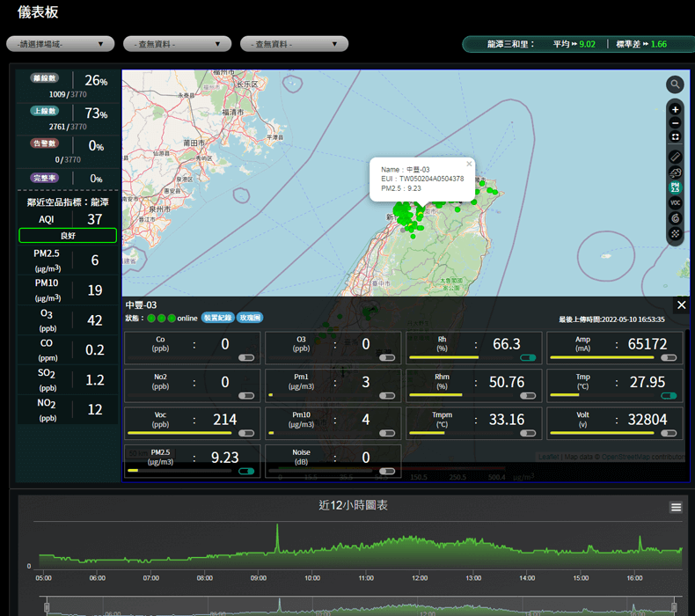The image size is (695, 616).
Task: Toggle the Rhm (%) sensor switch
Action: coord(528,396)
